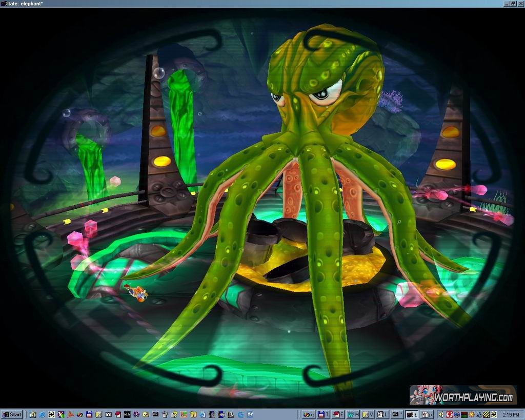The width and height of the screenshot is (525, 420).
Task: Select the active elephant window taskbar button
Action: [x=413, y=414]
